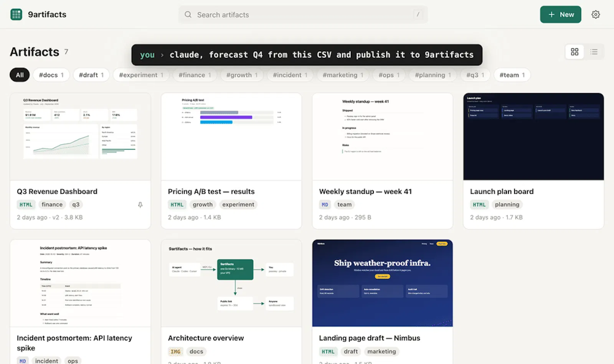614x364 pixels.
Task: Click Pricing A/B test — results title
Action: pyautogui.click(x=211, y=191)
